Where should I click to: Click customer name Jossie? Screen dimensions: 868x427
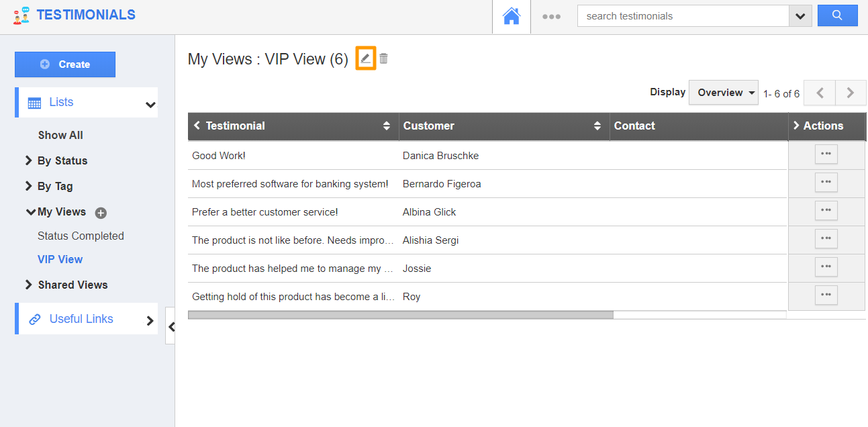[x=417, y=269]
